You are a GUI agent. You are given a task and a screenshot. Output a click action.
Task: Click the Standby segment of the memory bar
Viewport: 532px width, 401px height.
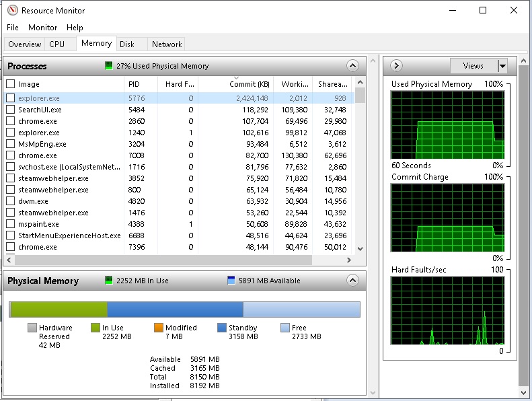[x=175, y=309]
